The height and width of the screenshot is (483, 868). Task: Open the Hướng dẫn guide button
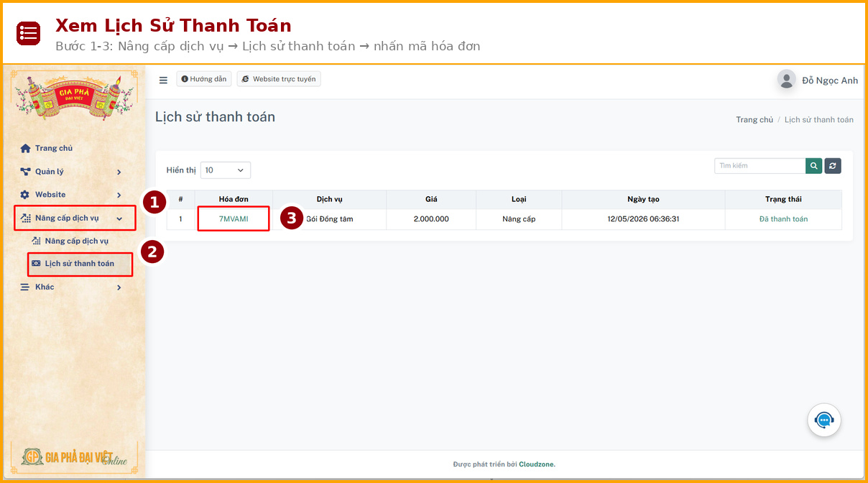tap(204, 79)
